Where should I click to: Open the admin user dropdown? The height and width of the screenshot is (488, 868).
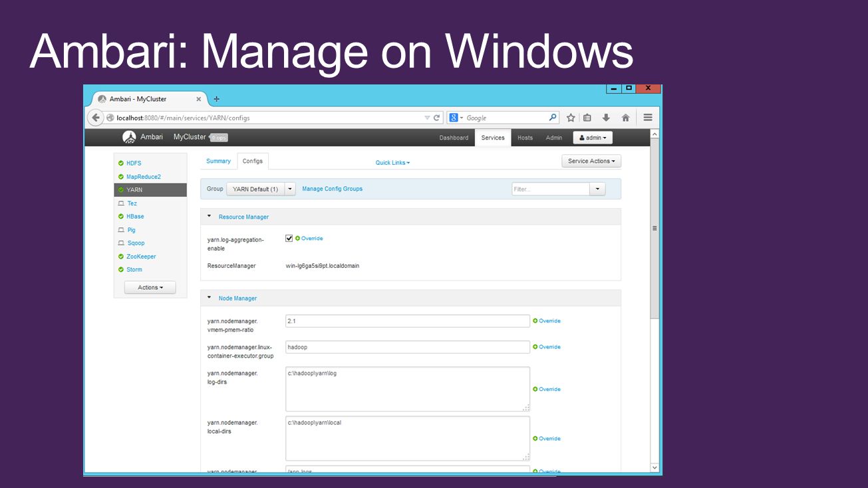coord(593,138)
